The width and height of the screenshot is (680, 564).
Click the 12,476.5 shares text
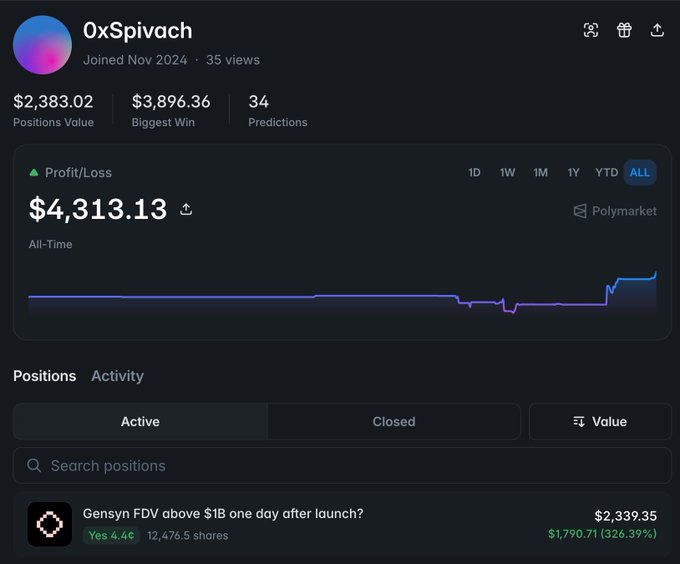pos(187,535)
